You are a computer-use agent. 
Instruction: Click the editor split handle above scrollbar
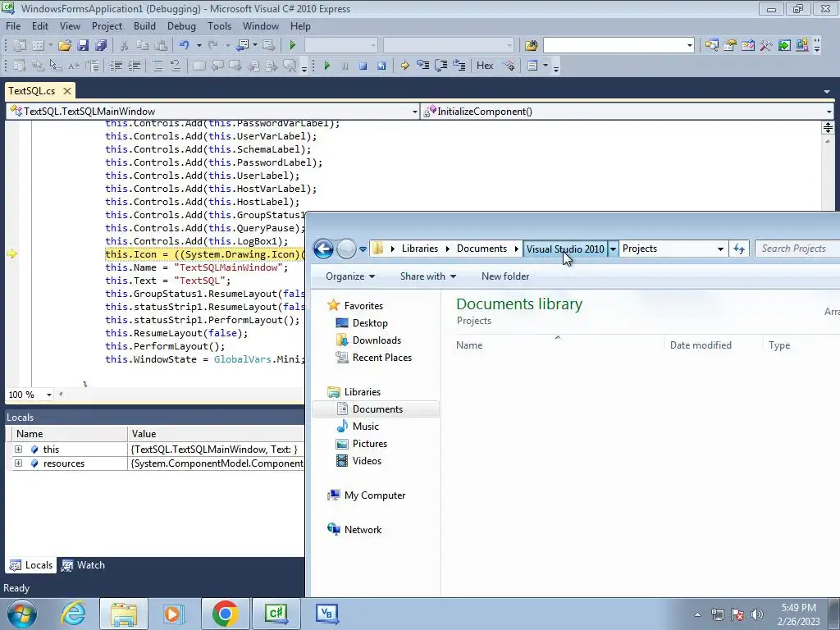pyautogui.click(x=828, y=127)
